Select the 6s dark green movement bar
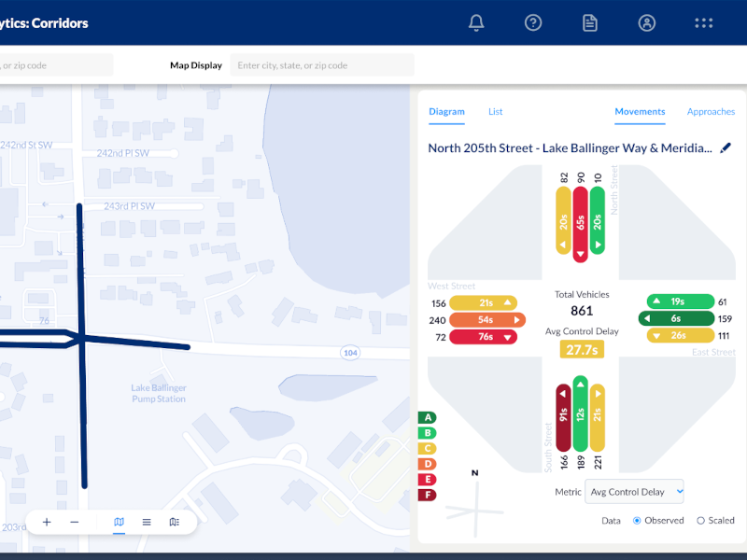747x560 pixels. click(676, 318)
